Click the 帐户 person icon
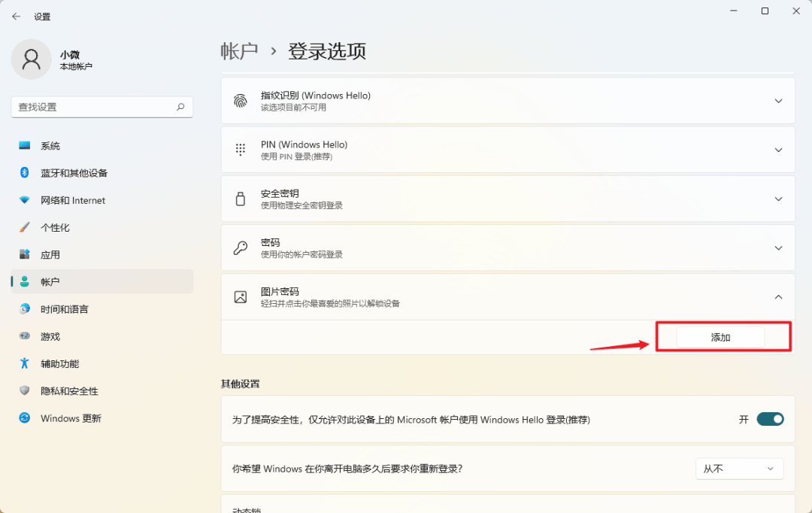This screenshot has height=513, width=812. pyautogui.click(x=24, y=281)
